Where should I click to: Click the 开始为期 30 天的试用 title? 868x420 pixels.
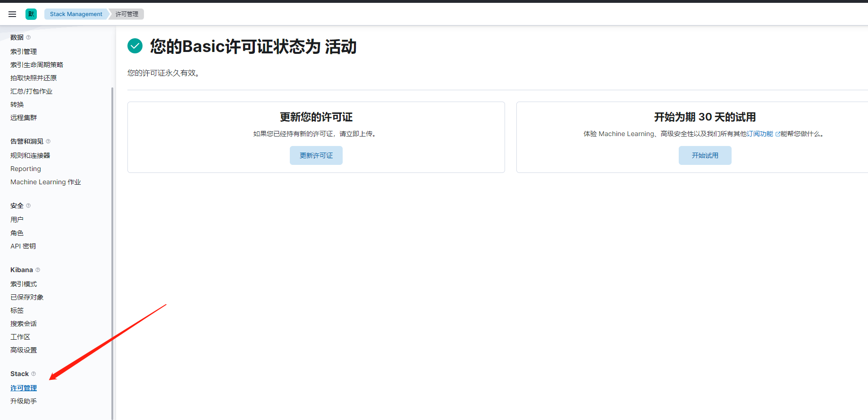705,117
